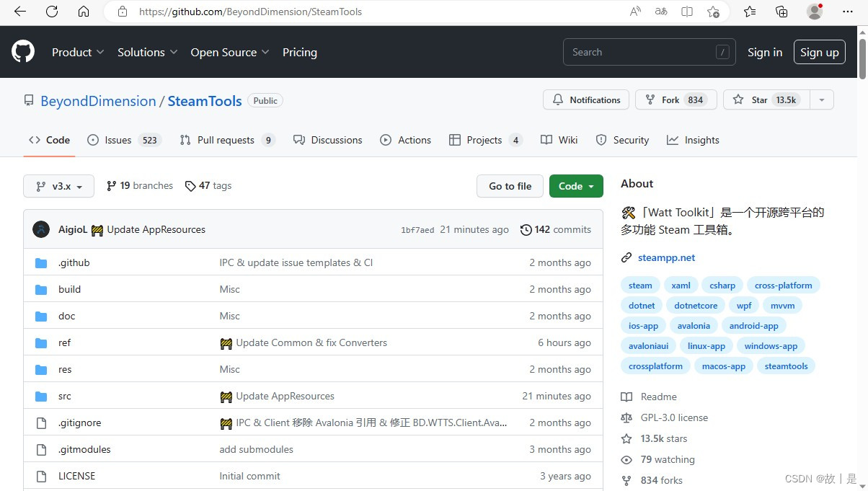Click the translate page icon
The width and height of the screenshot is (868, 491).
pos(661,12)
